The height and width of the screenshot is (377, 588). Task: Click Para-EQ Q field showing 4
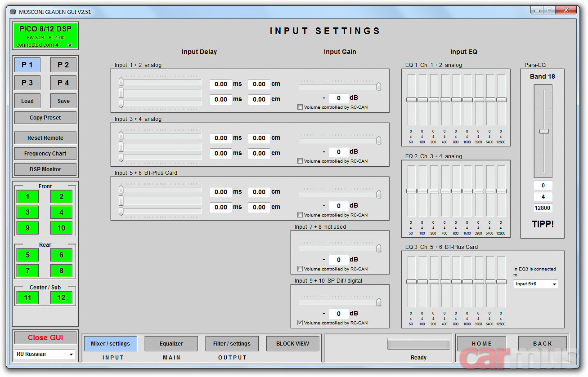(543, 197)
